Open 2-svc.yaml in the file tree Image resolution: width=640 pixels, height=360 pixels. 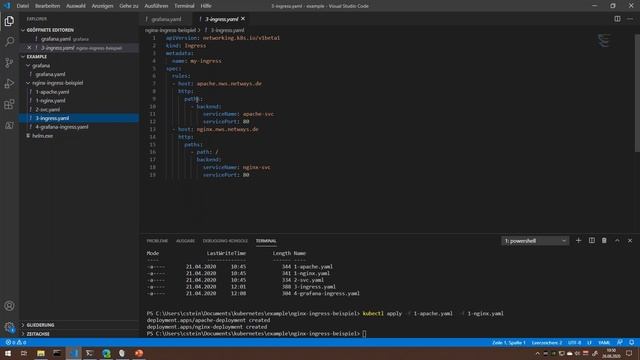tap(47, 109)
